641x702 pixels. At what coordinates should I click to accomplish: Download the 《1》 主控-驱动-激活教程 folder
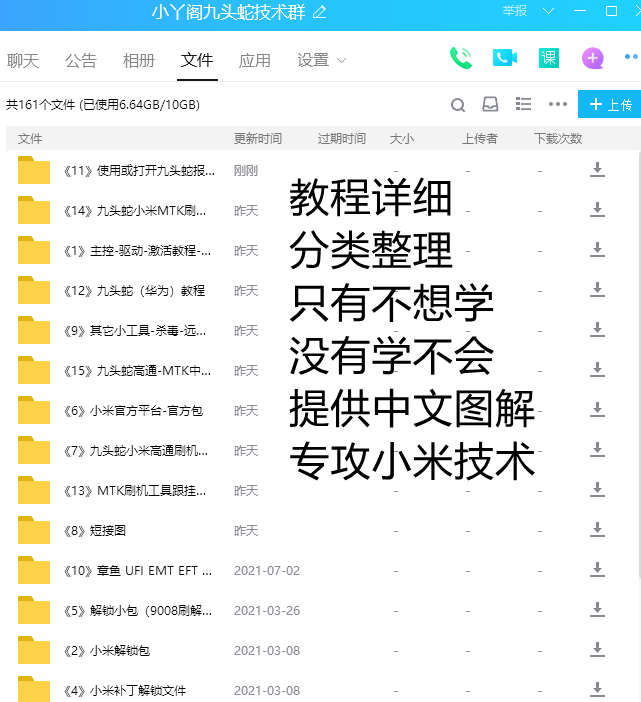point(597,250)
